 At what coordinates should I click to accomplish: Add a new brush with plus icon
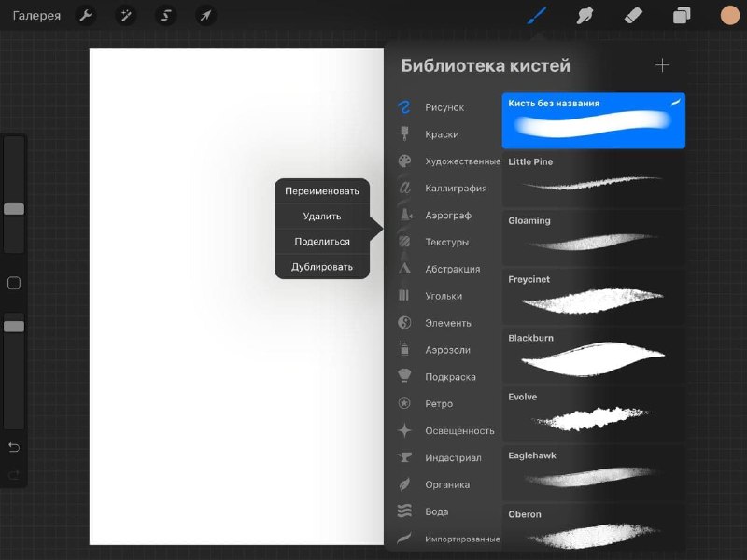coord(662,65)
